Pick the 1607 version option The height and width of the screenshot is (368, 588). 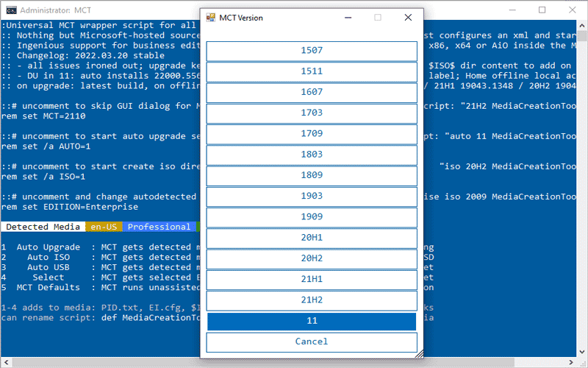click(x=312, y=93)
